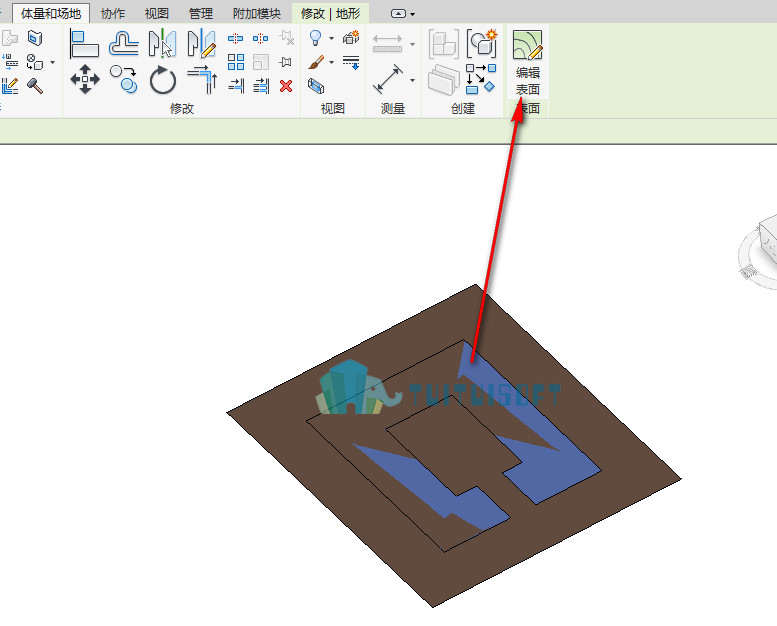Click the Unpin element icon
This screenshot has width=777, height=626.
click(286, 38)
